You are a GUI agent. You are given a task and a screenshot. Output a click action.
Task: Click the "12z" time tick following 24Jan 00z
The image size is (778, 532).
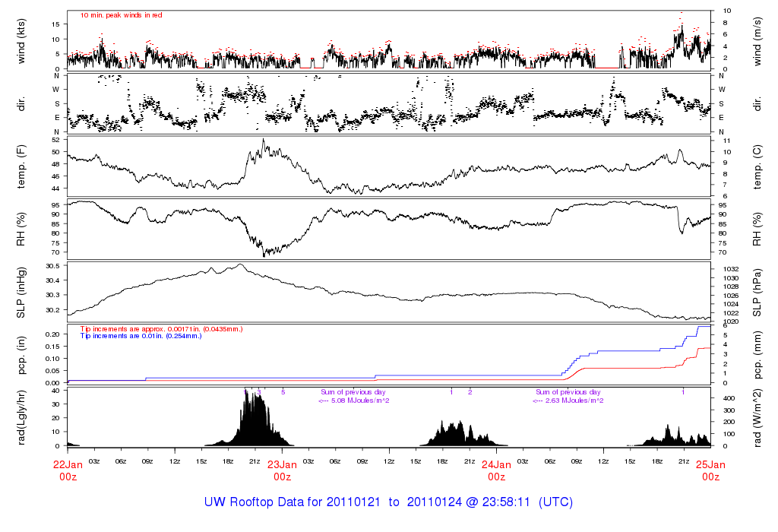[x=603, y=461]
